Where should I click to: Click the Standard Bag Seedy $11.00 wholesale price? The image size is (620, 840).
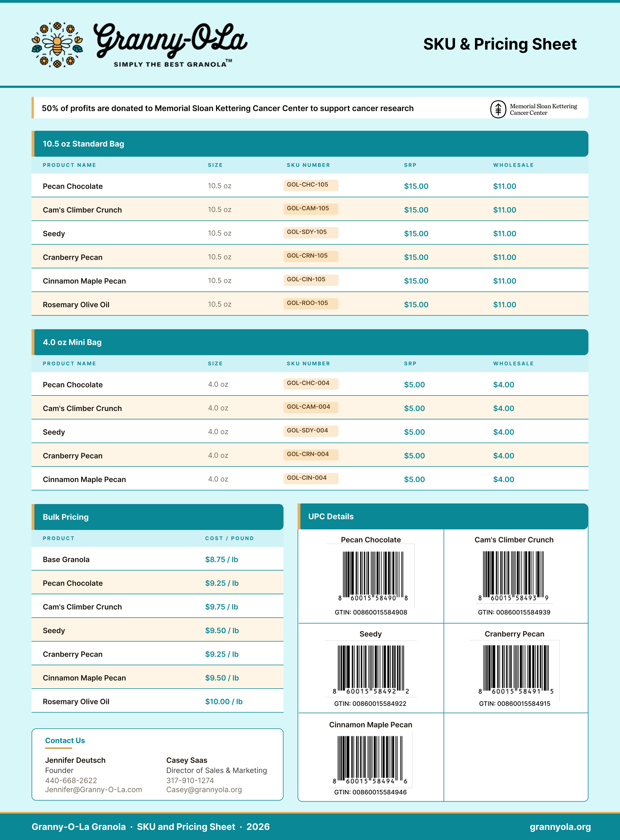pyautogui.click(x=504, y=233)
